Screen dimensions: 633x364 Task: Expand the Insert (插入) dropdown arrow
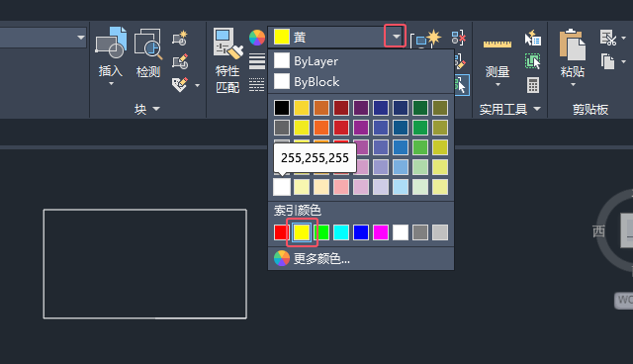pyautogui.click(x=111, y=83)
